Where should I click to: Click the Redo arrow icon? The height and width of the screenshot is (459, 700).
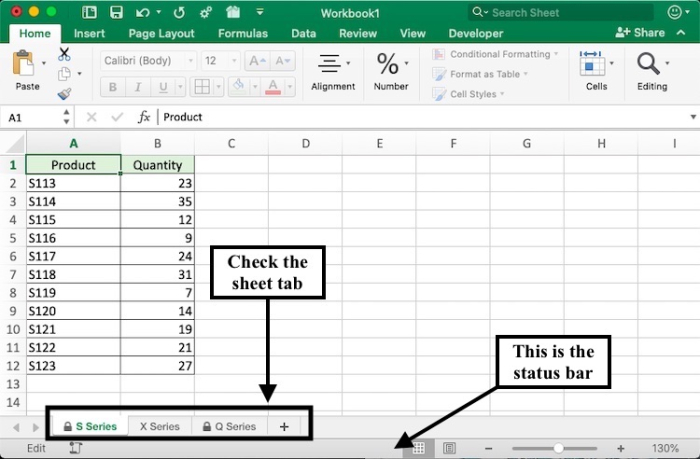[179, 13]
